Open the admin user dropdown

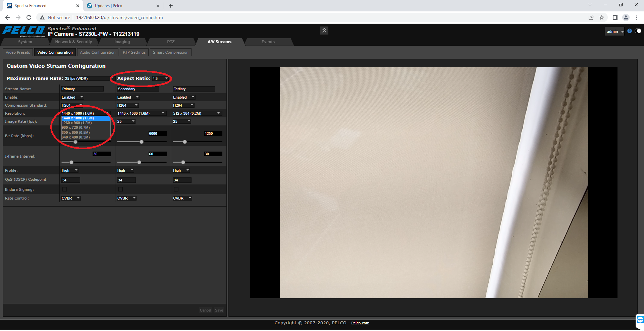(614, 32)
